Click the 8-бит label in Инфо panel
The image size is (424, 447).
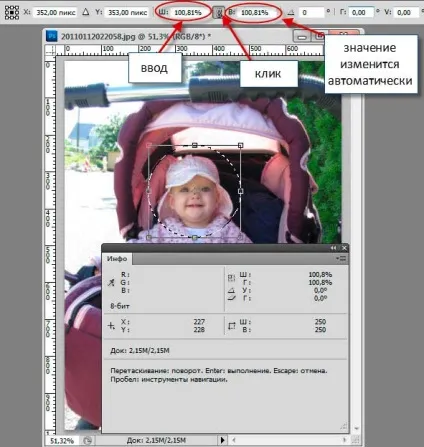pos(120,306)
